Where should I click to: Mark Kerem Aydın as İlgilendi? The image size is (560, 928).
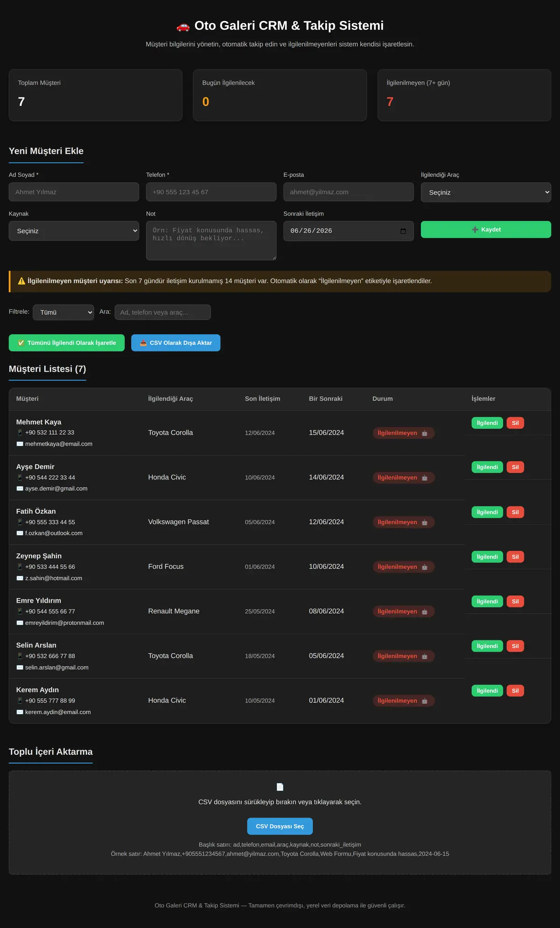[487, 691]
